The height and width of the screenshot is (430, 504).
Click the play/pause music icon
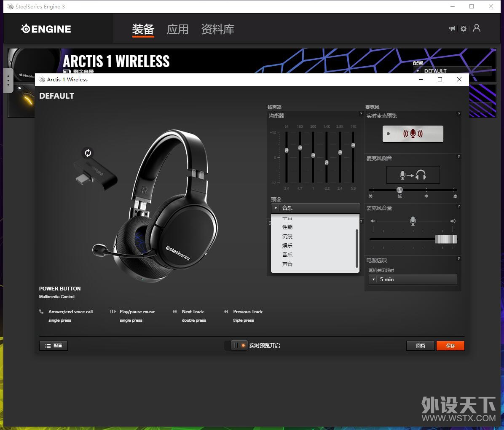pos(113,312)
